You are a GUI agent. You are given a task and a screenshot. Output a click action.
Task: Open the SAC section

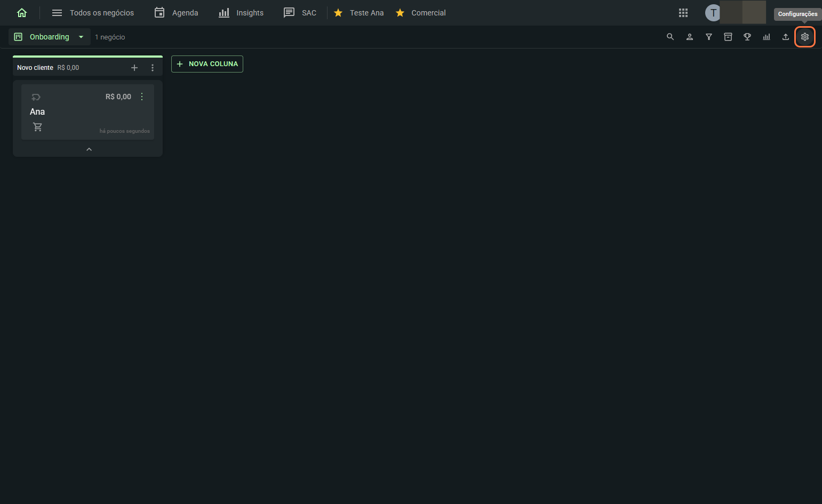(300, 13)
